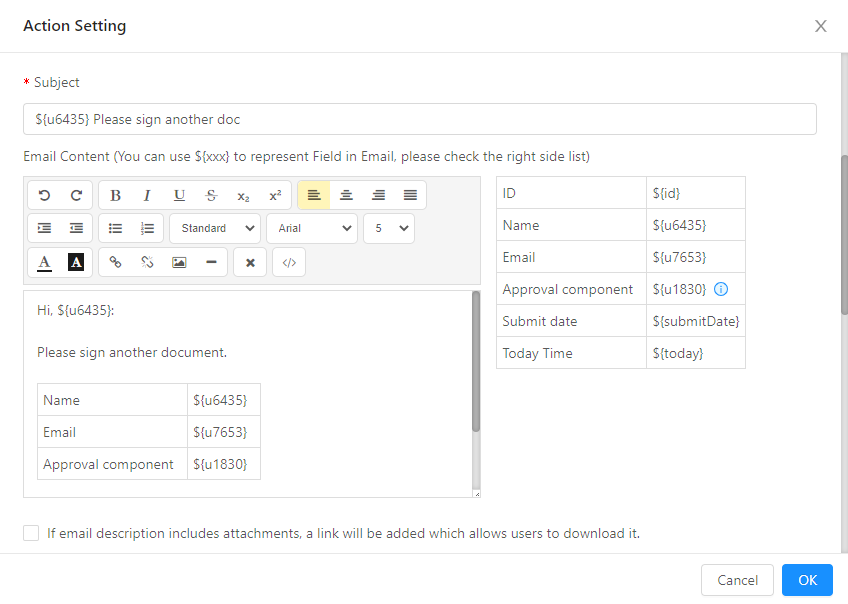Apply strikethrough formatting
The height and width of the screenshot is (604, 848).
click(x=211, y=195)
